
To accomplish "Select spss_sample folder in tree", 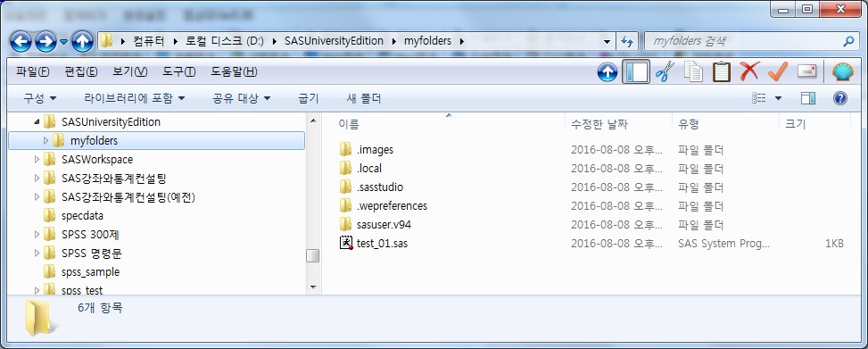I will click(x=91, y=272).
